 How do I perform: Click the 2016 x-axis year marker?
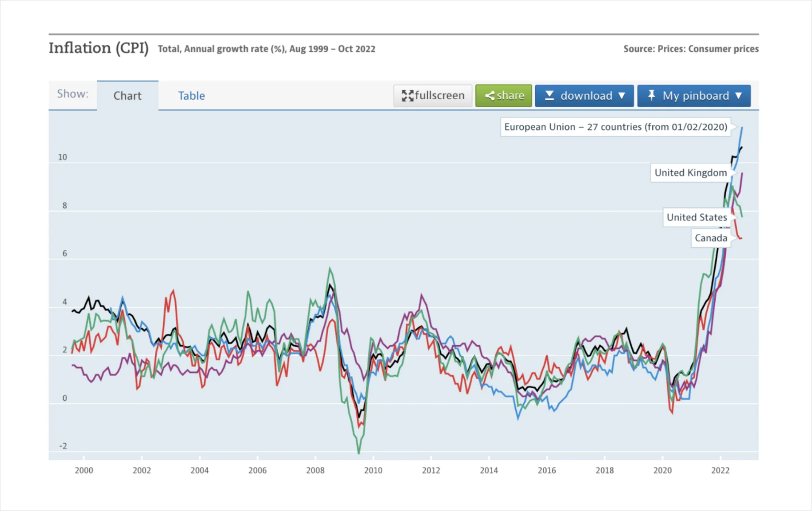(x=547, y=470)
